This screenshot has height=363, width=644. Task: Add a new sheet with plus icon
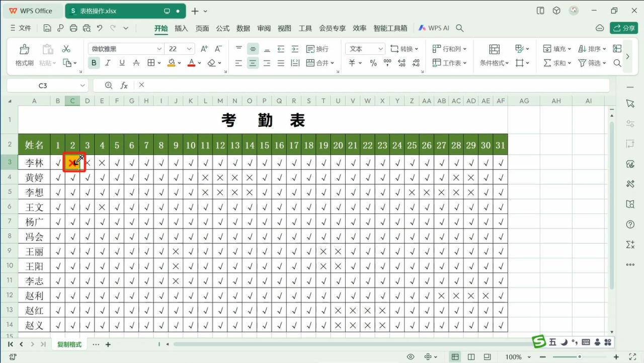108,344
